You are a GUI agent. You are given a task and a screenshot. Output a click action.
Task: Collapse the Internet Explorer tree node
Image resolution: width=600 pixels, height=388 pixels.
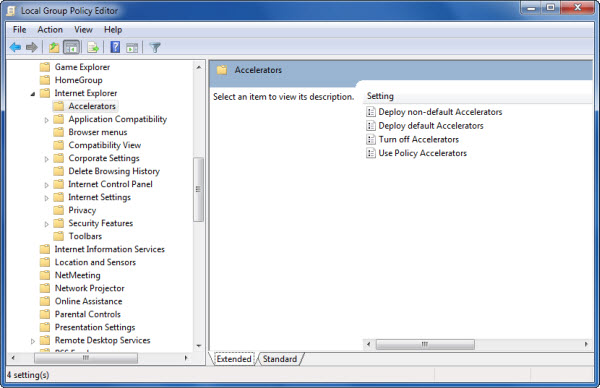point(33,93)
